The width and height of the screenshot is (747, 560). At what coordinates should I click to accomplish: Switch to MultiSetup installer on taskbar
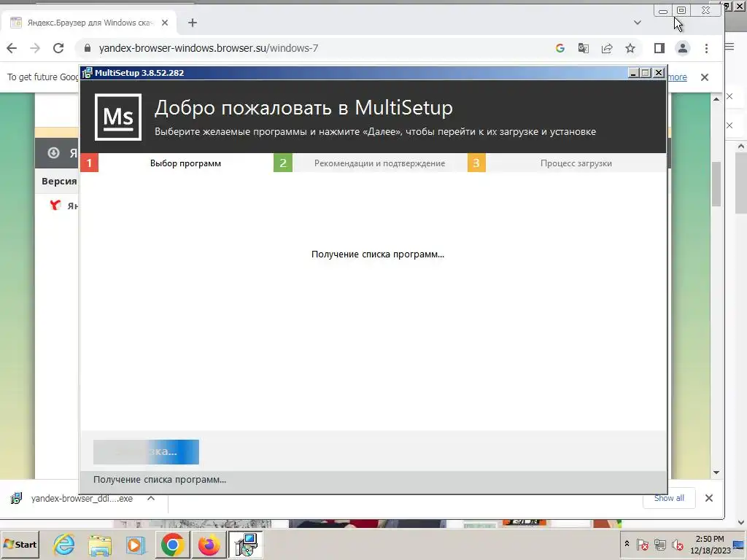click(x=246, y=544)
